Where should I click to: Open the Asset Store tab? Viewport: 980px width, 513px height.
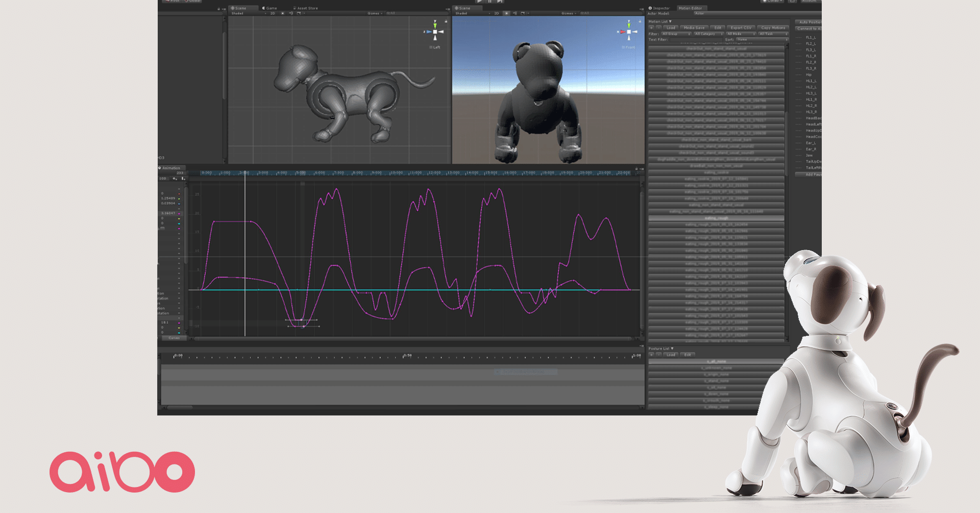[305, 8]
